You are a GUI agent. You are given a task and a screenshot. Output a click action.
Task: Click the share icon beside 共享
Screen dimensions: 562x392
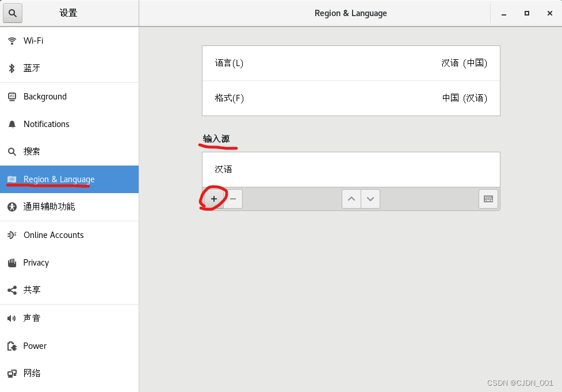pyautogui.click(x=12, y=290)
